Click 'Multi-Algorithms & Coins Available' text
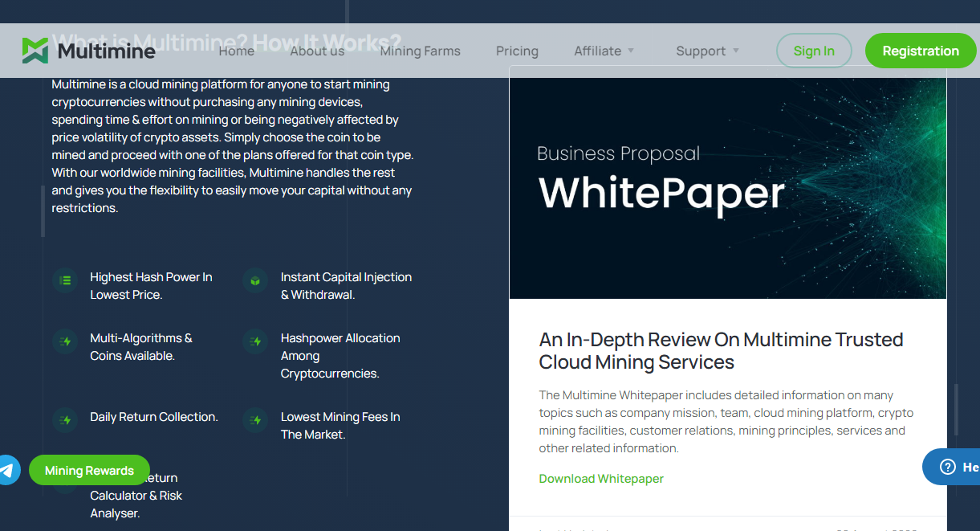Viewport: 980px width, 531px height. 141,347
